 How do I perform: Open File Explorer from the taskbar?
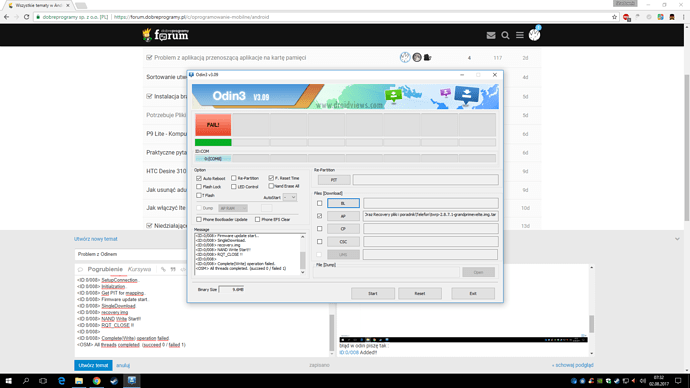(x=79, y=381)
